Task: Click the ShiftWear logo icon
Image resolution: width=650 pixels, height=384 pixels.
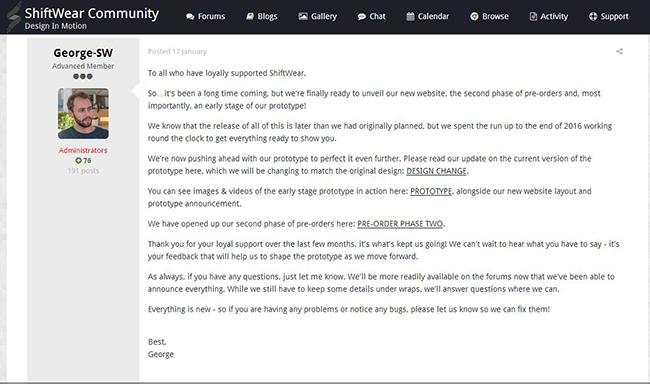Action: pyautogui.click(x=13, y=17)
